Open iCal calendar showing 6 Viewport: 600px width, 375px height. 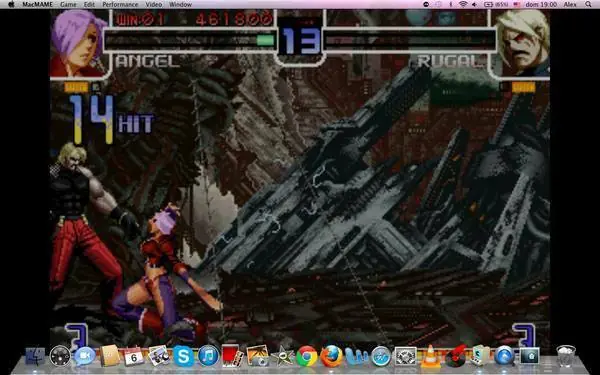tap(134, 356)
